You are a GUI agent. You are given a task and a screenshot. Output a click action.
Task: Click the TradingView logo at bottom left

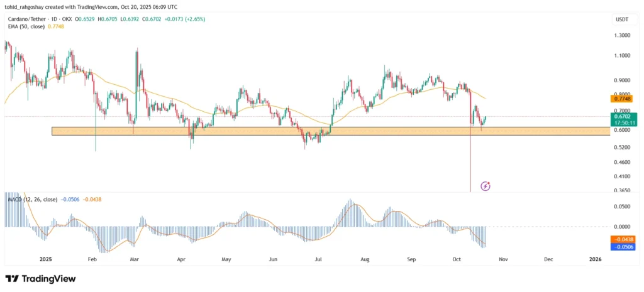click(x=40, y=279)
